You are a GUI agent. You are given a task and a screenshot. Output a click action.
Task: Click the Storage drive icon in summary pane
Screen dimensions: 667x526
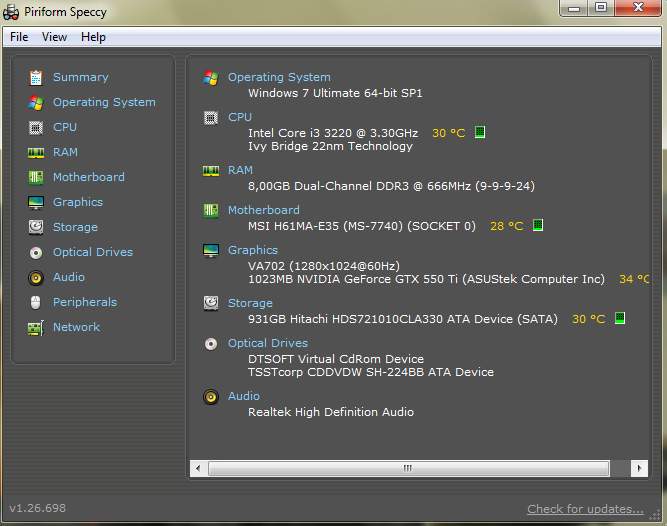pyautogui.click(x=211, y=304)
